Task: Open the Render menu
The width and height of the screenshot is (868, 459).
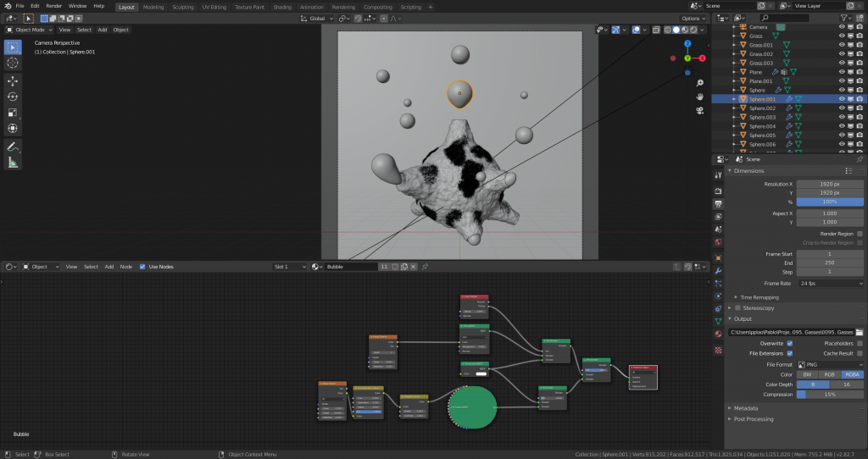Action: tap(55, 6)
